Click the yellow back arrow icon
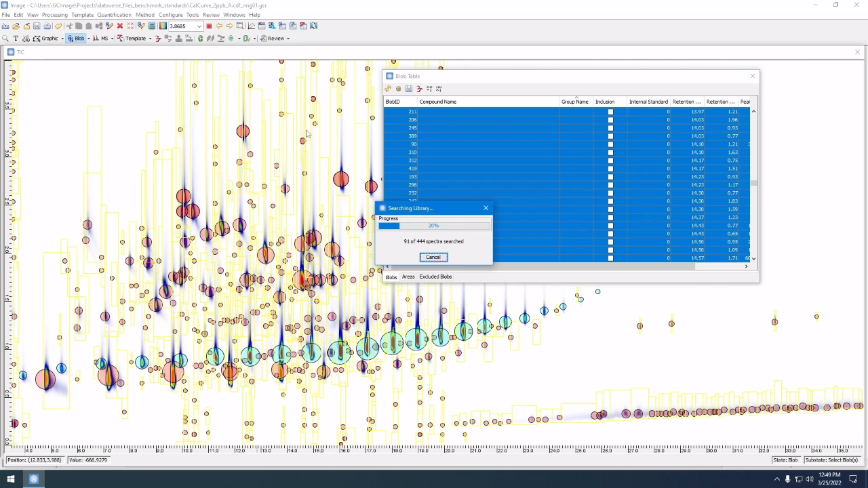Screen dimensions: 868x488 pyautogui.click(x=219, y=26)
